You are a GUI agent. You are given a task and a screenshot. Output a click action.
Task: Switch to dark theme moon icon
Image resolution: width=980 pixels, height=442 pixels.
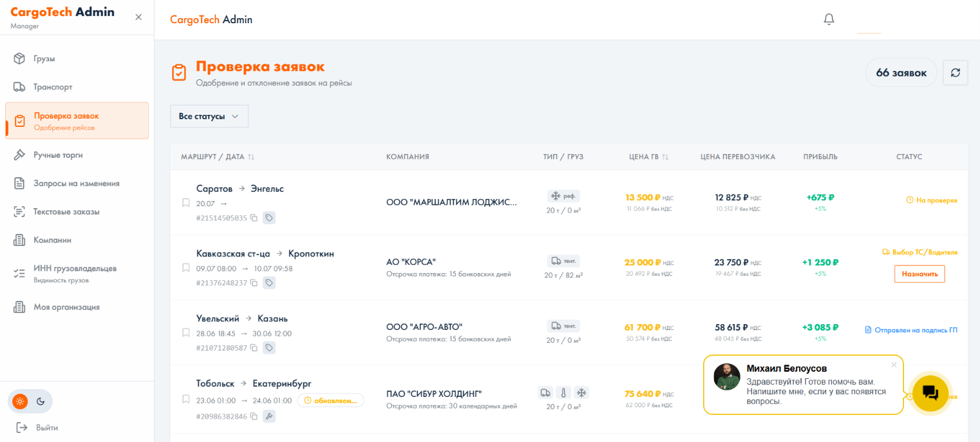(41, 401)
